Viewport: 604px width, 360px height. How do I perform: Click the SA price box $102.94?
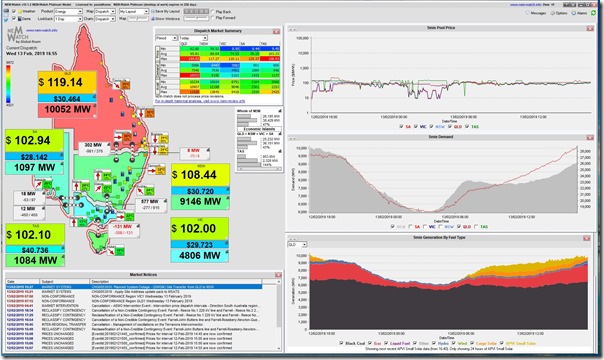pyautogui.click(x=34, y=141)
